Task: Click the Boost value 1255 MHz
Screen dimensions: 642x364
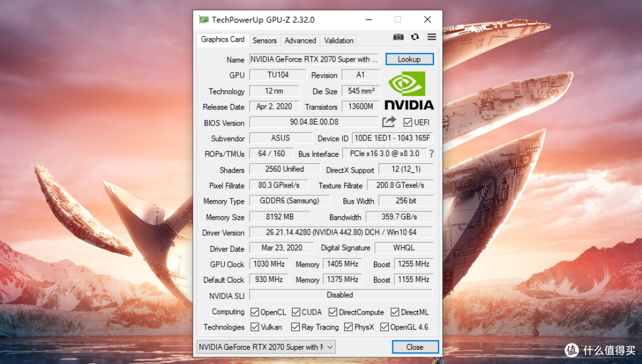Action: click(x=414, y=264)
